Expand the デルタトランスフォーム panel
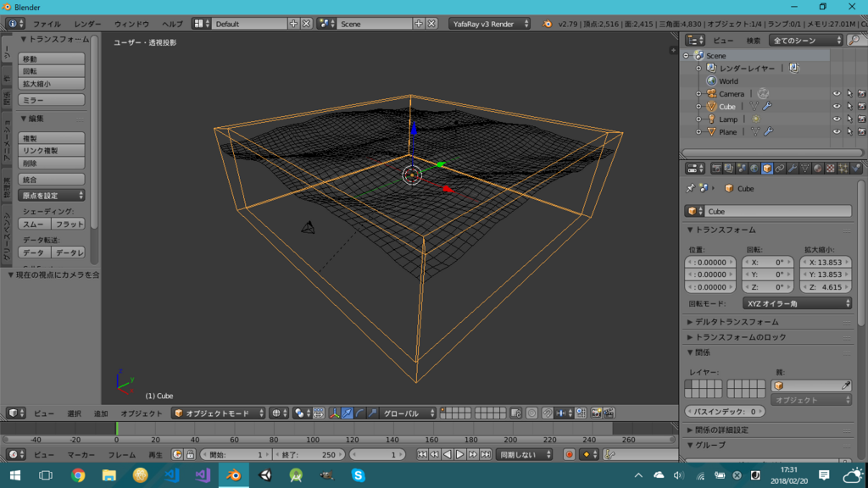Viewport: 868px width, 488px height. point(737,322)
